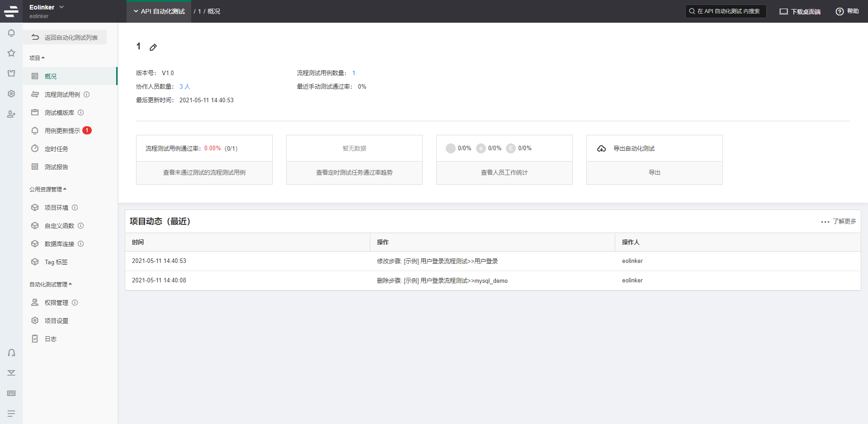Click the desktop download monitor icon
This screenshot has width=868, height=424.
[x=783, y=11]
